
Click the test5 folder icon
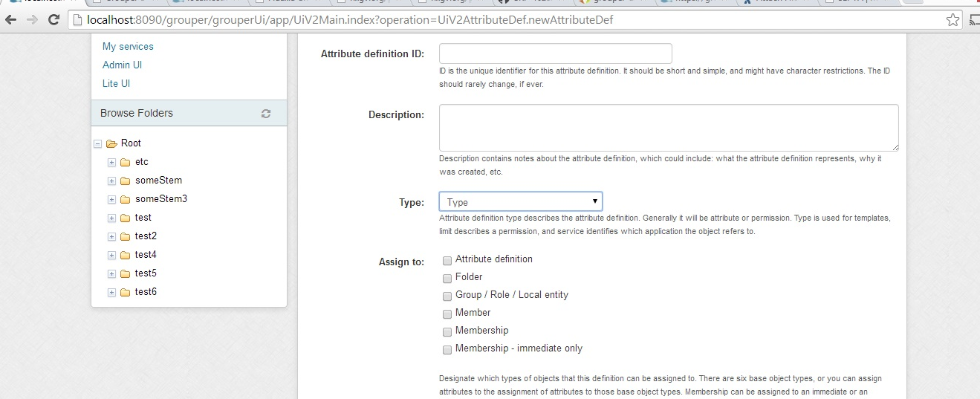125,273
